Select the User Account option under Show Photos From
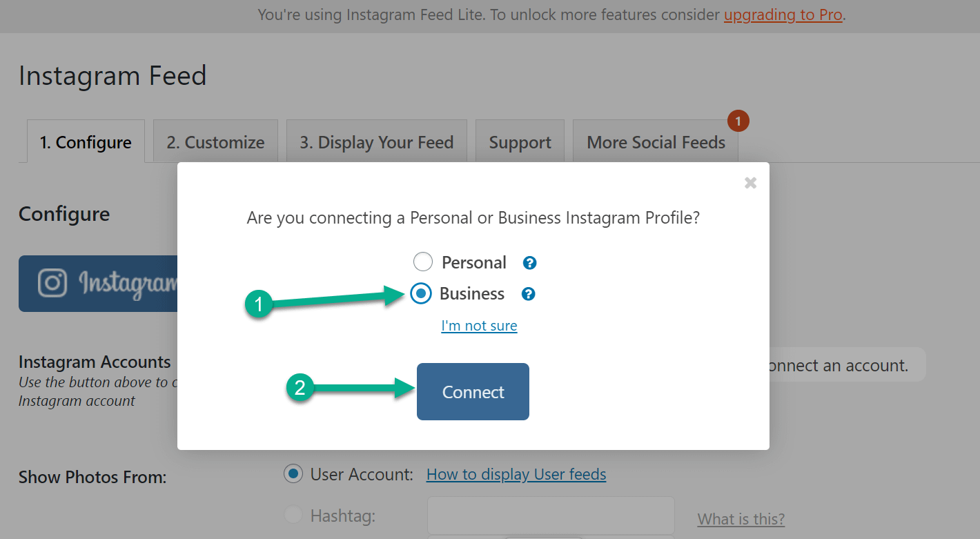 (293, 473)
